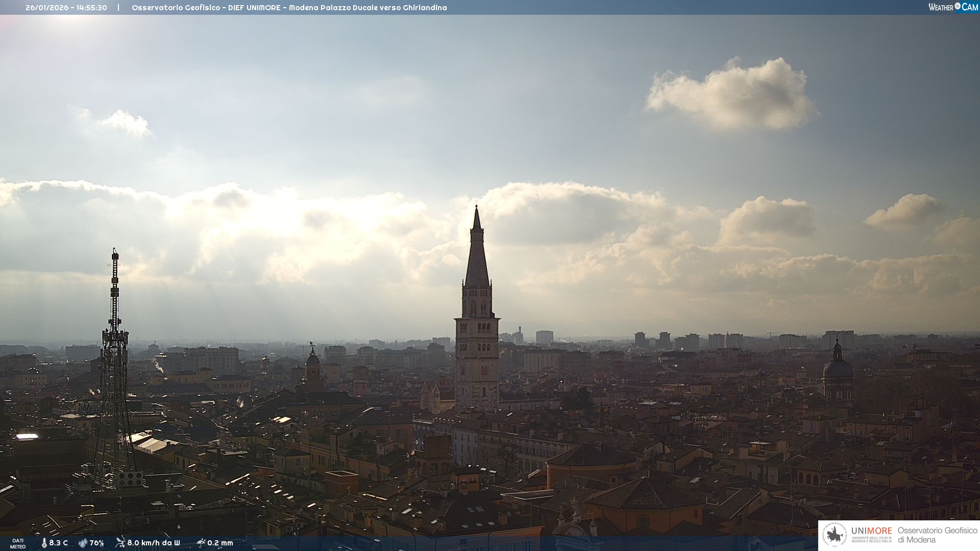Click the DATI METEO label
Screen dimensions: 980x551
[x=18, y=543]
